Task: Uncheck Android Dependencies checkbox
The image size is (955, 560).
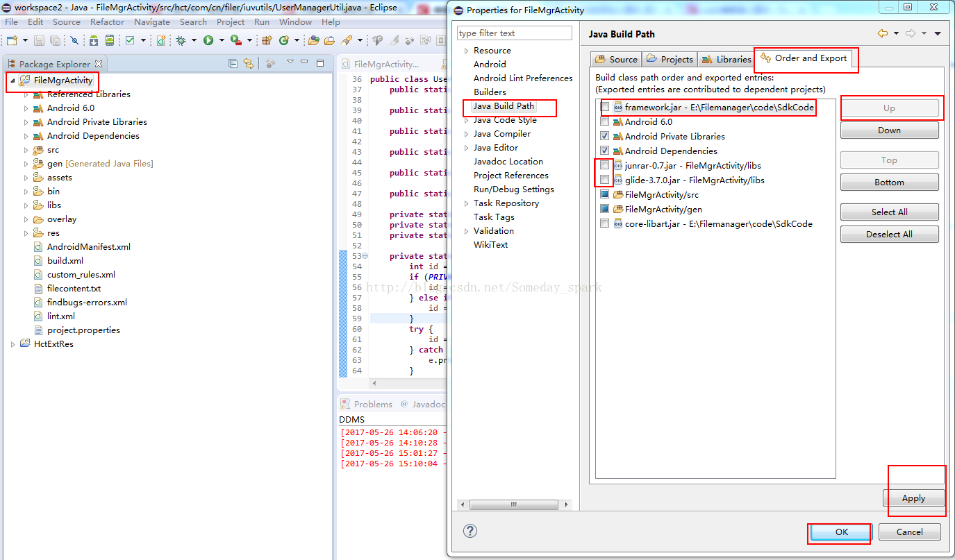Action: coord(605,151)
